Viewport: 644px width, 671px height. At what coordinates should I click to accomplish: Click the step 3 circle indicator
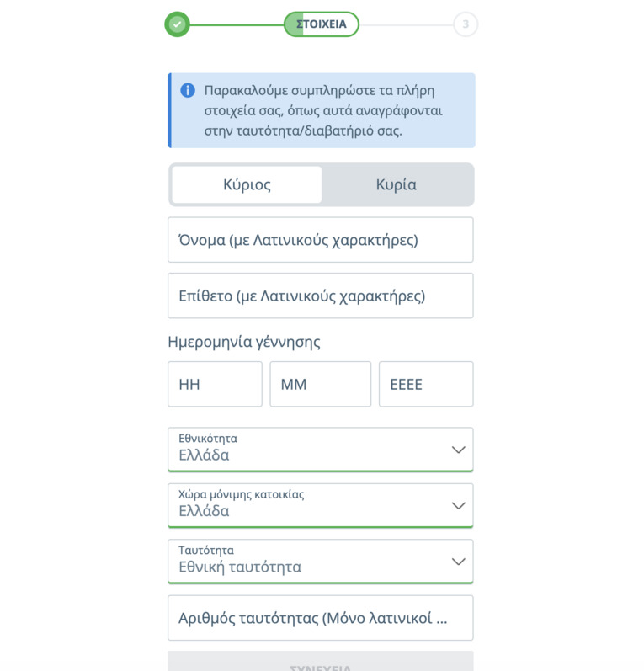pyautogui.click(x=466, y=24)
